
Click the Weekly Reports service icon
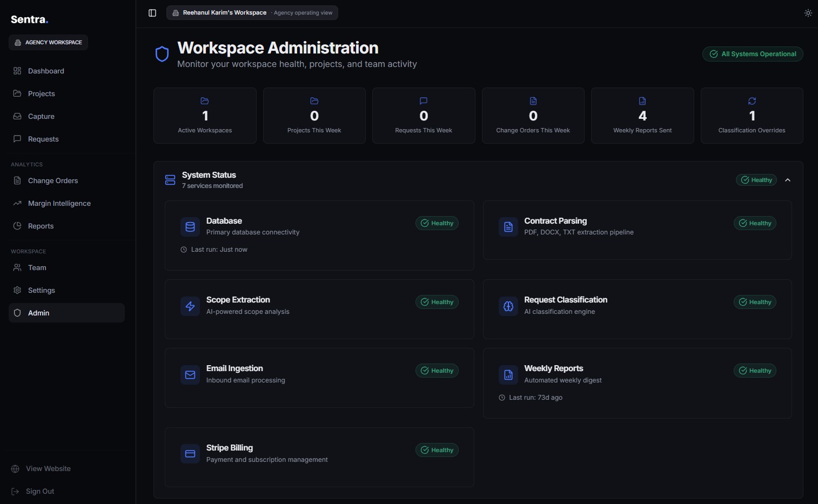click(508, 375)
